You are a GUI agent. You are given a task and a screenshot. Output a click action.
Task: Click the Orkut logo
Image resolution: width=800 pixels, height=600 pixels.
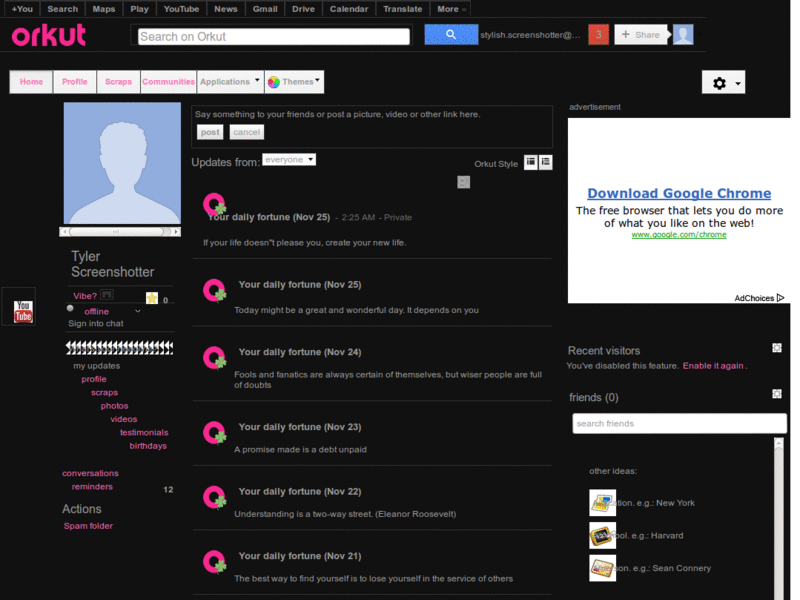[x=48, y=35]
